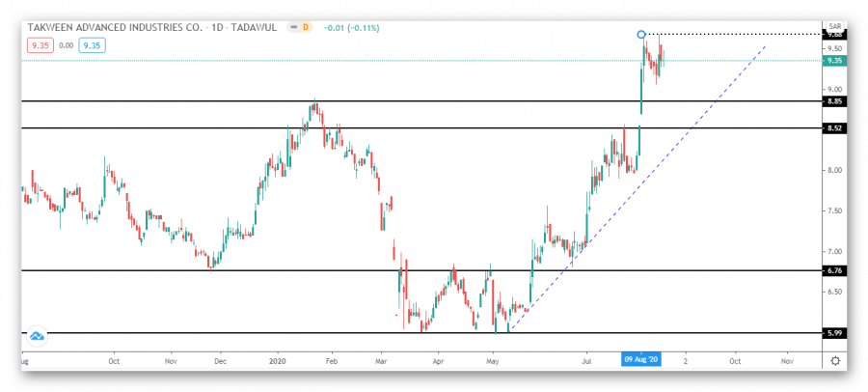Click the blue 9.35 buy price box
Image resolution: width=868 pixels, height=392 pixels.
click(x=93, y=43)
